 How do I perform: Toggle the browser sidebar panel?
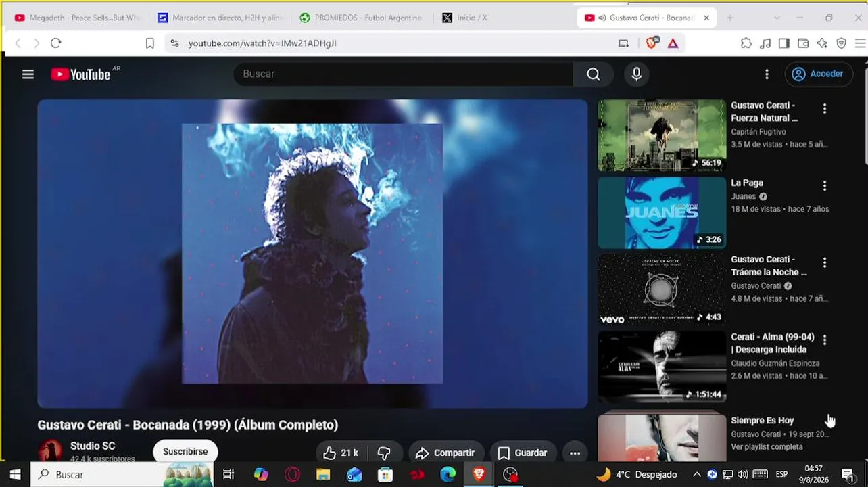click(x=784, y=43)
